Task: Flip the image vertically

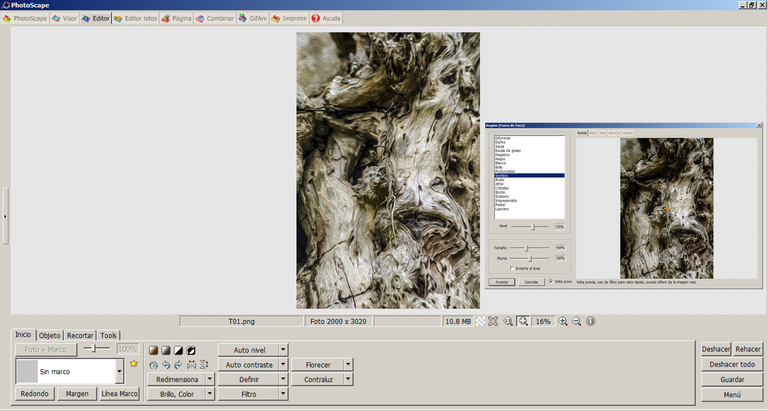Action: (x=204, y=365)
